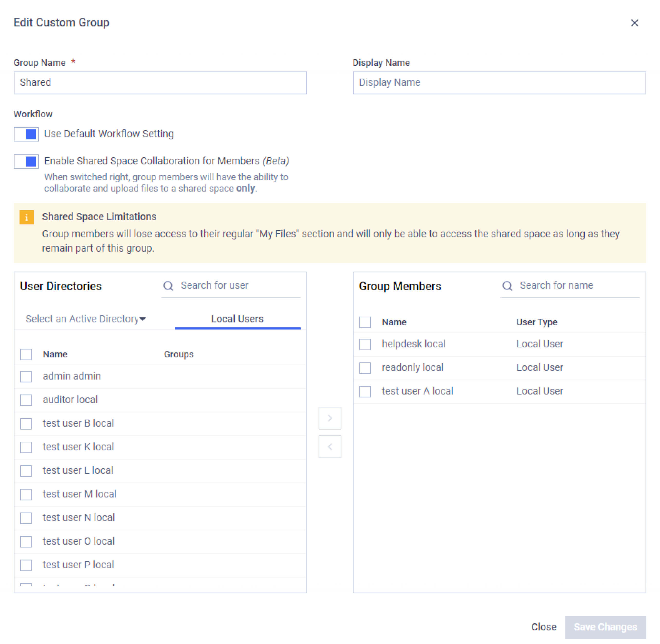The height and width of the screenshot is (644, 660).
Task: Click the search icon in User Directories
Action: point(168,286)
